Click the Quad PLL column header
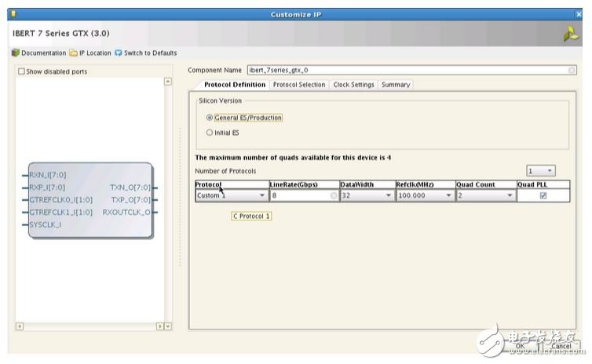The width and height of the screenshot is (592, 364). pyautogui.click(x=543, y=184)
